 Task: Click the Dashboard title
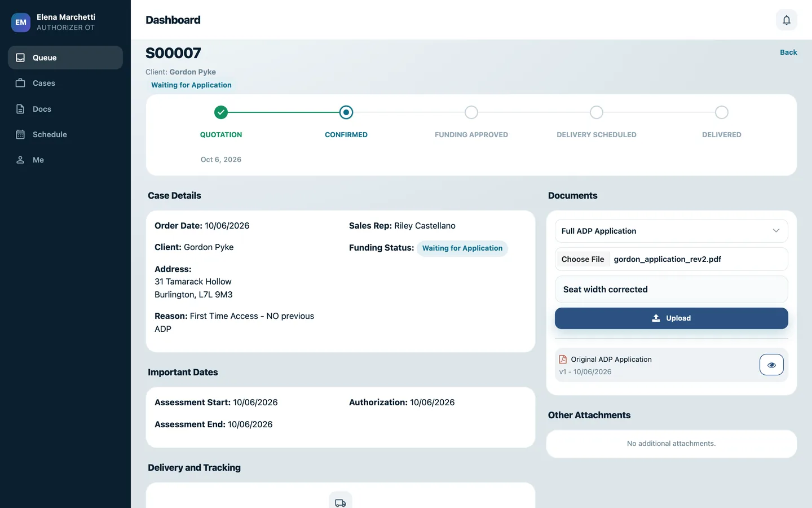point(173,20)
